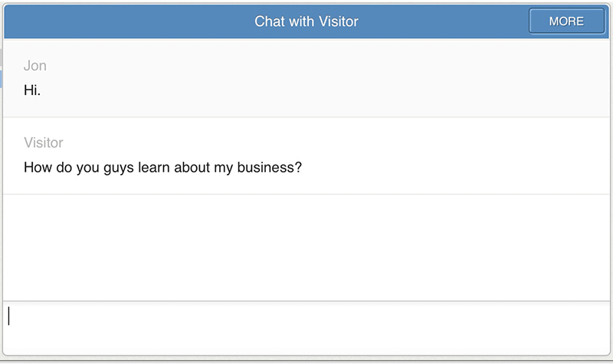
Task: Click the blinking text cursor in input
Action: pyautogui.click(x=9, y=316)
